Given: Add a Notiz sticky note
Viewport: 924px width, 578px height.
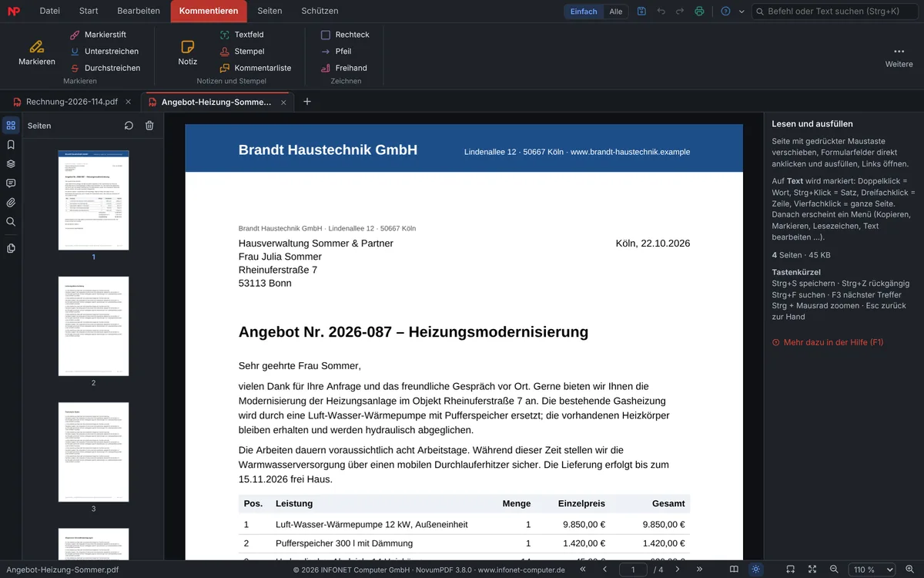Looking at the screenshot, I should (x=187, y=52).
